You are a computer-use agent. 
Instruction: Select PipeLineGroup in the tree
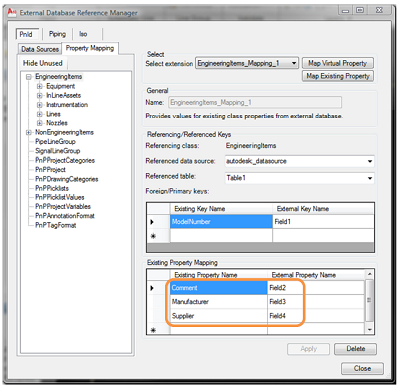click(x=55, y=142)
